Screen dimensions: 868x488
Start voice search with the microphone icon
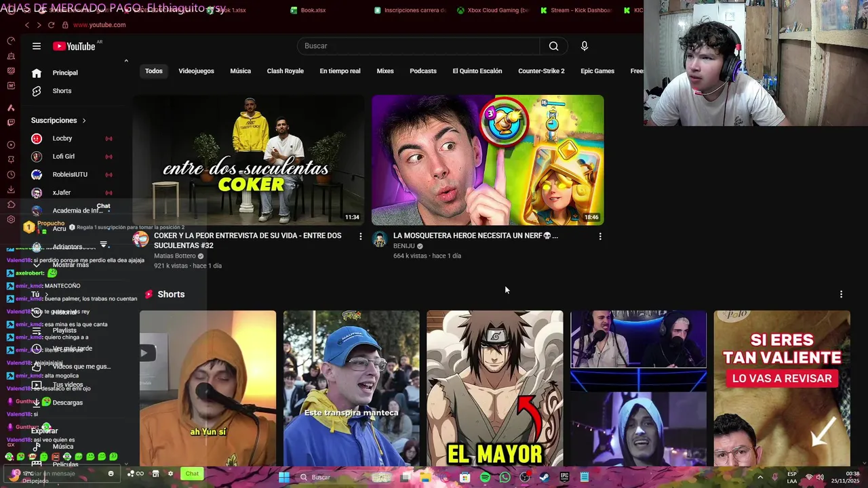(585, 46)
